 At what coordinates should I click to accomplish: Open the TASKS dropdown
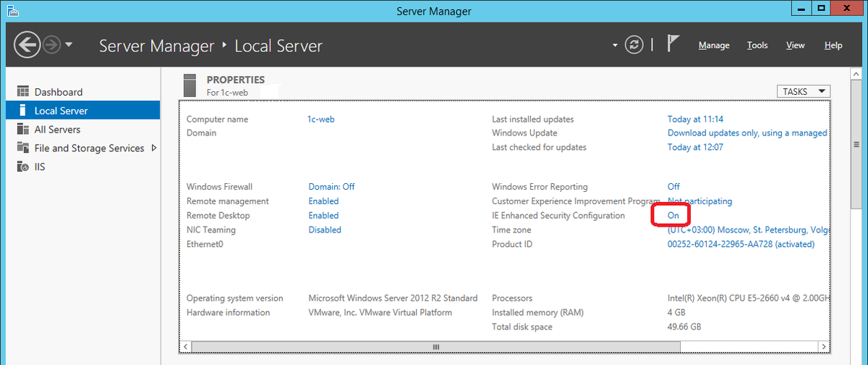(803, 91)
